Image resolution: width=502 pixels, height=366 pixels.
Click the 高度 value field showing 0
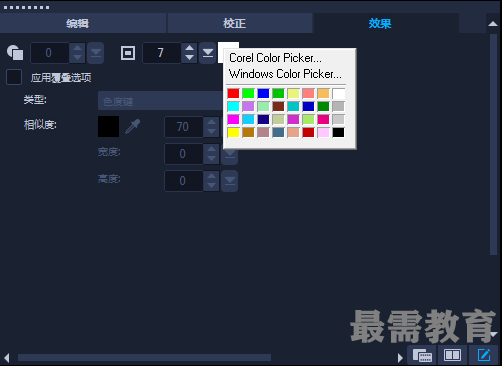184,181
